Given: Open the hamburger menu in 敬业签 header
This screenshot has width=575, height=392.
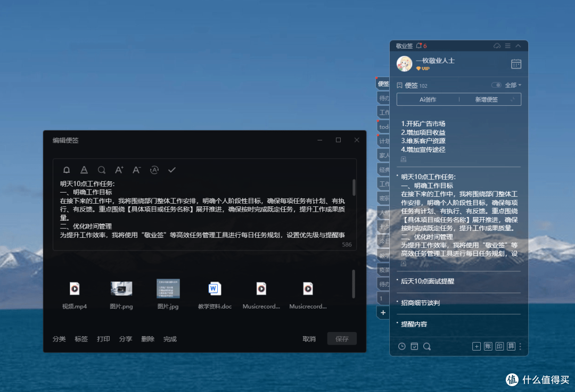Looking at the screenshot, I should (x=508, y=46).
